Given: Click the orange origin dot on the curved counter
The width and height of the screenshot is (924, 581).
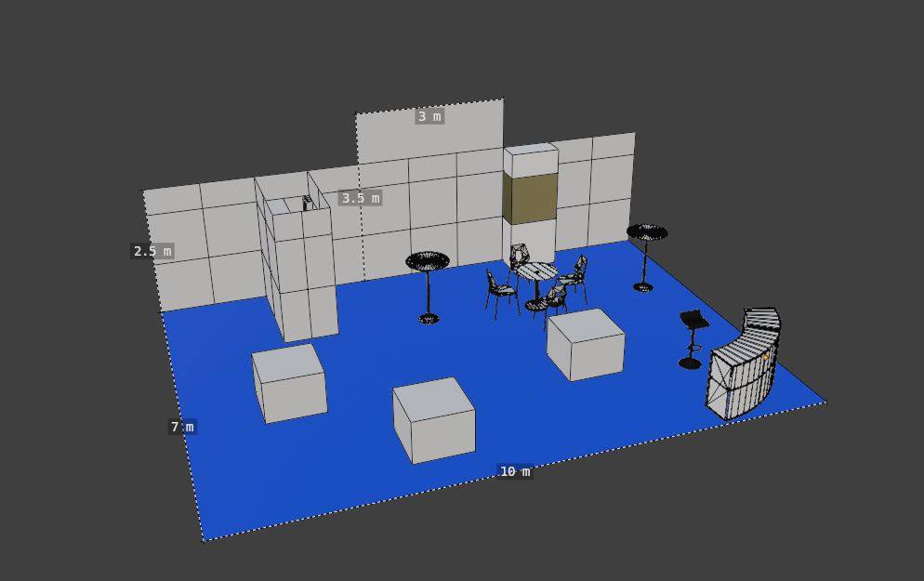Looking at the screenshot, I should pos(765,356).
